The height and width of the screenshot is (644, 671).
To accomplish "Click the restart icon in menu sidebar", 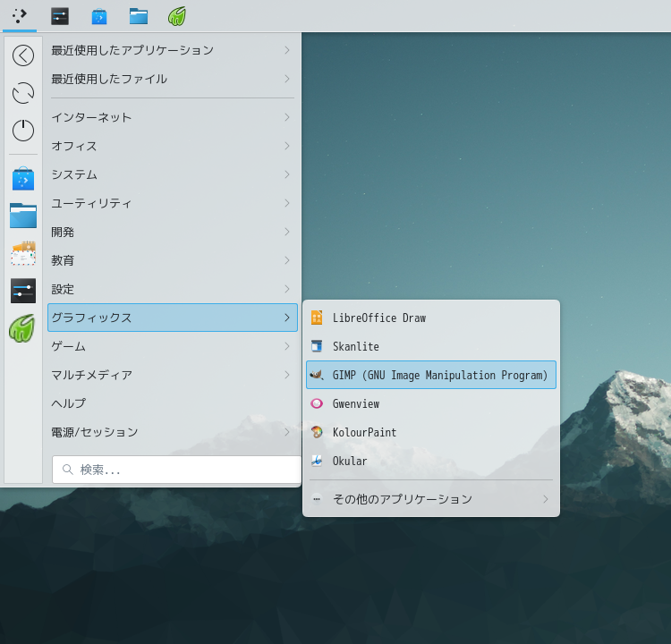I will click(x=23, y=93).
